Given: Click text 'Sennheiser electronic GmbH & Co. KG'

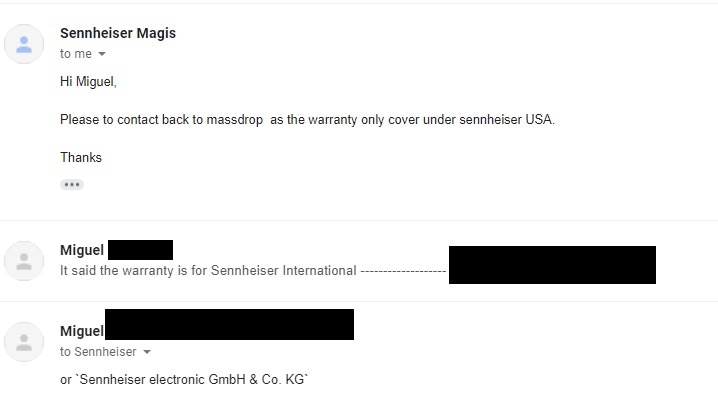Looking at the screenshot, I should pos(185,380).
